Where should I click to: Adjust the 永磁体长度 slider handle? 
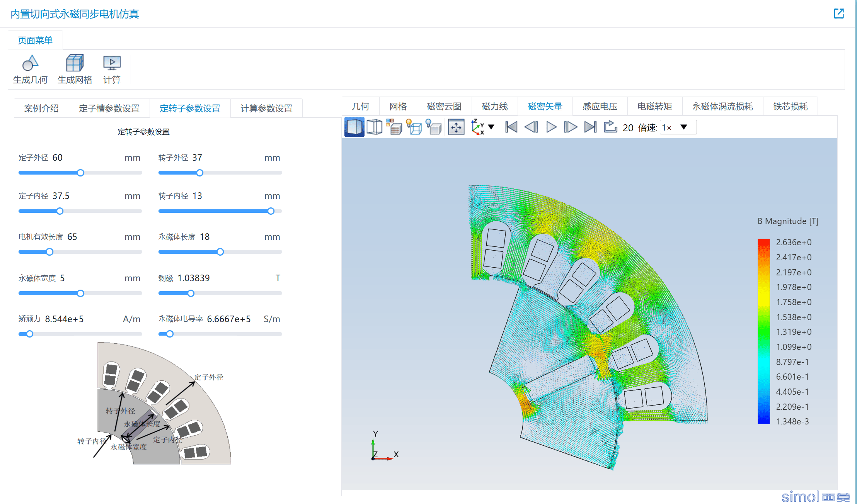[x=220, y=252]
